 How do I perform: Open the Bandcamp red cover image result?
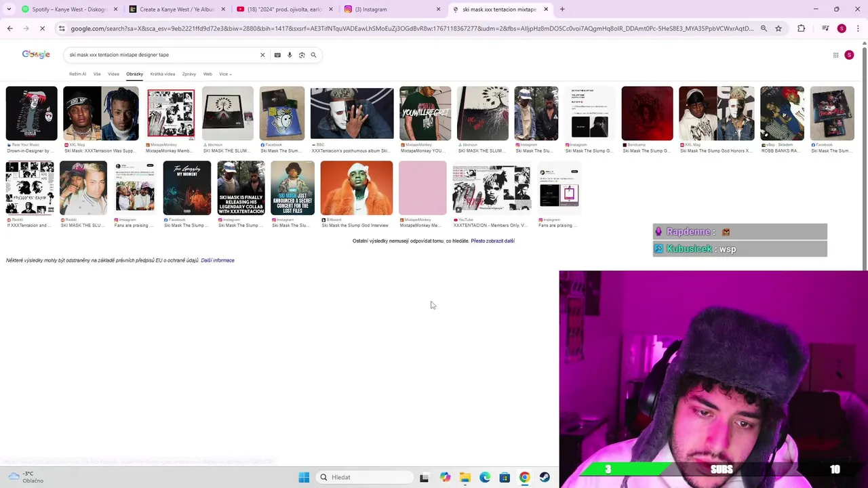647,113
